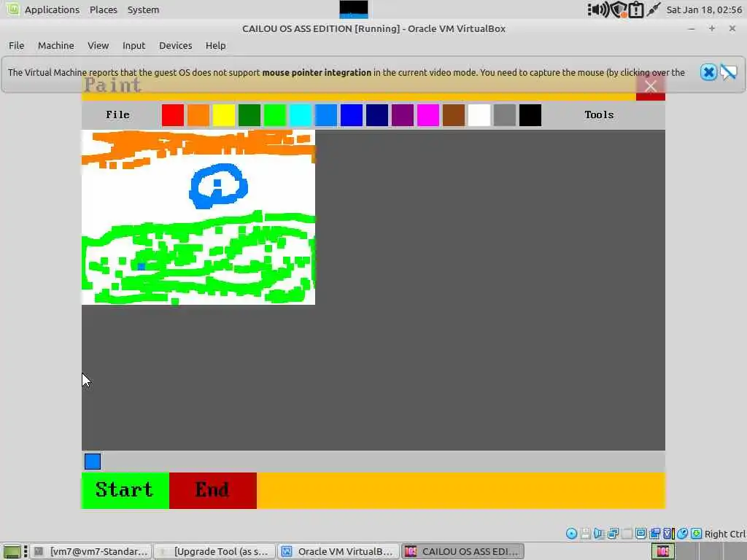This screenshot has width=747, height=560.
Task: Pick the brown color swatch
Action: tap(454, 115)
